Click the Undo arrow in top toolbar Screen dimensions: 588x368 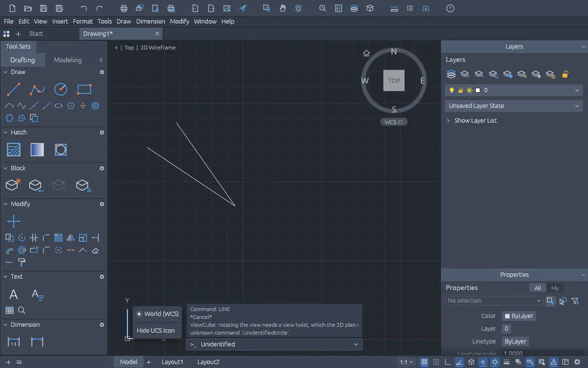click(84, 8)
